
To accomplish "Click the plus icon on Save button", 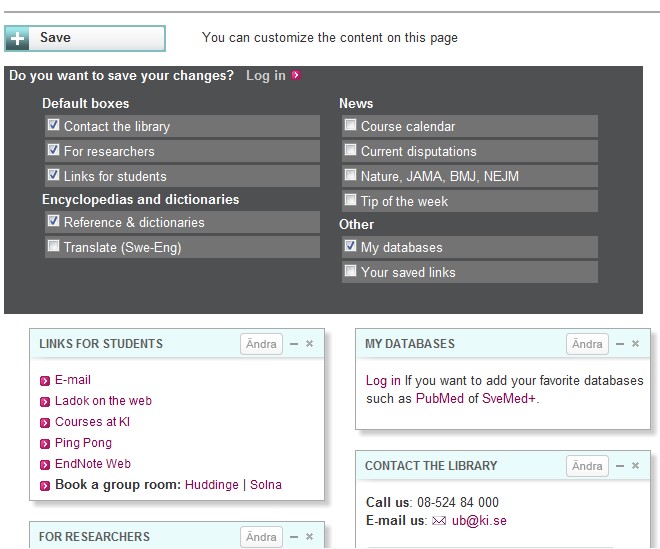I will click(17, 38).
